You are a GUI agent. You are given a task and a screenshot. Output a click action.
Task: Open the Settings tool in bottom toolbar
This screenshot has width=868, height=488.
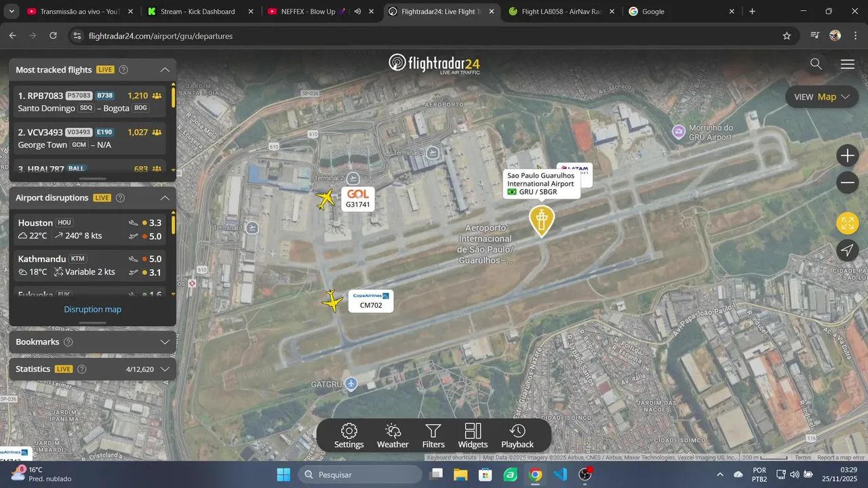click(x=349, y=436)
